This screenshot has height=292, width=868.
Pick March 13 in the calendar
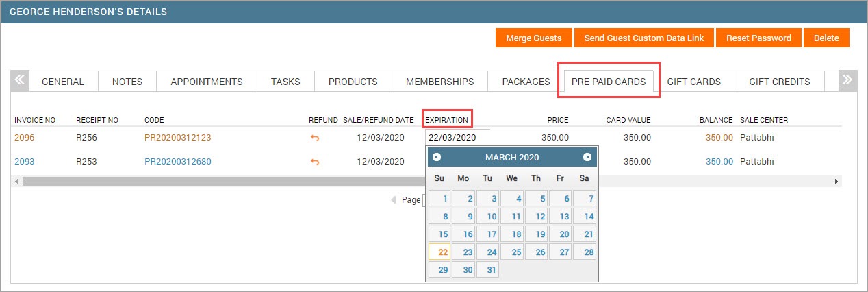click(560, 217)
